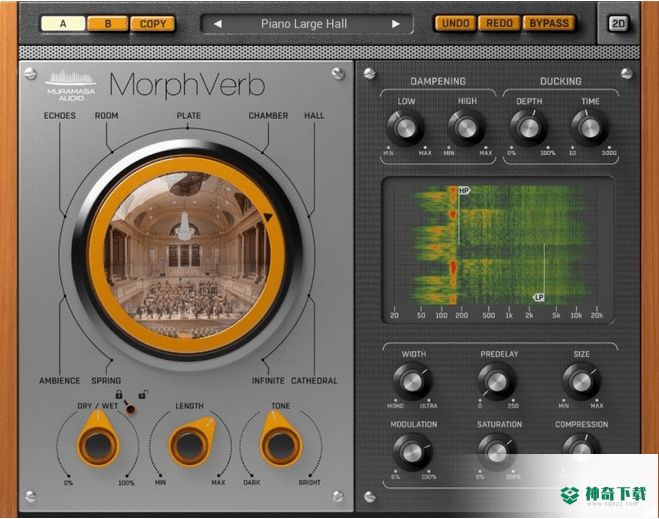The height and width of the screenshot is (519, 659).
Task: Click the dampening HIGH knob
Action: [x=467, y=128]
